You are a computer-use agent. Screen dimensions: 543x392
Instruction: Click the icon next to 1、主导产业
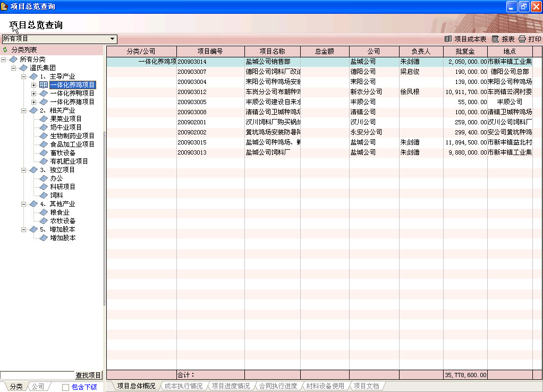coord(33,76)
